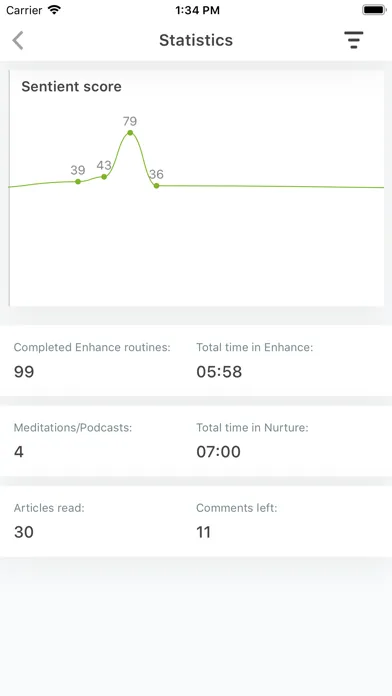Select the data point labeled 39

tap(78, 182)
